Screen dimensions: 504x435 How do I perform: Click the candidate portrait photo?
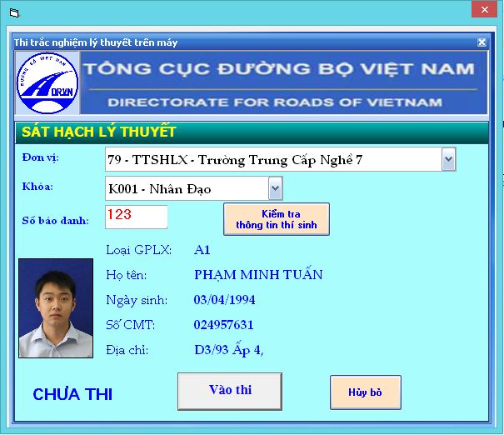click(56, 308)
